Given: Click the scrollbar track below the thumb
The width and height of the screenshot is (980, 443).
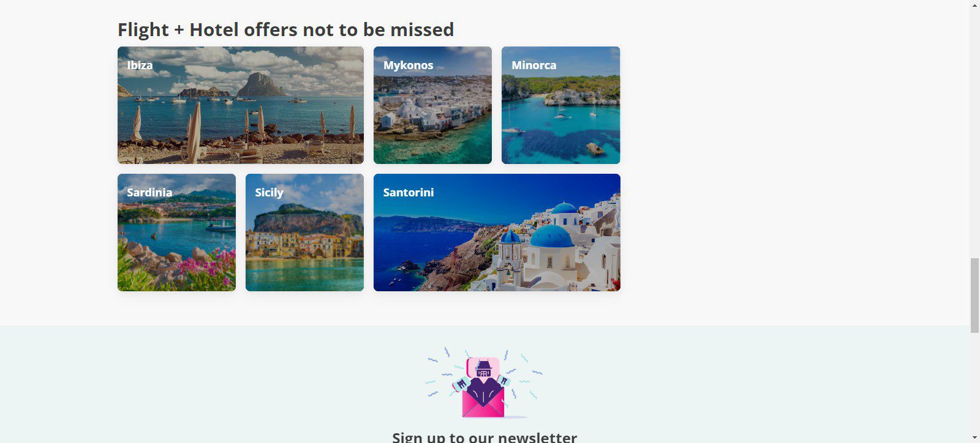Looking at the screenshot, I should (x=974, y=382).
